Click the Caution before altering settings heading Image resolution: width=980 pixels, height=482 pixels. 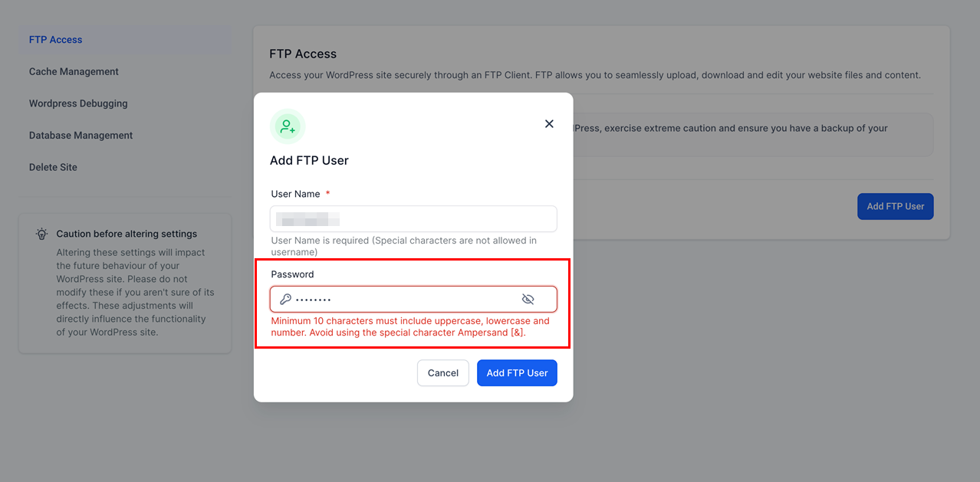coord(127,234)
